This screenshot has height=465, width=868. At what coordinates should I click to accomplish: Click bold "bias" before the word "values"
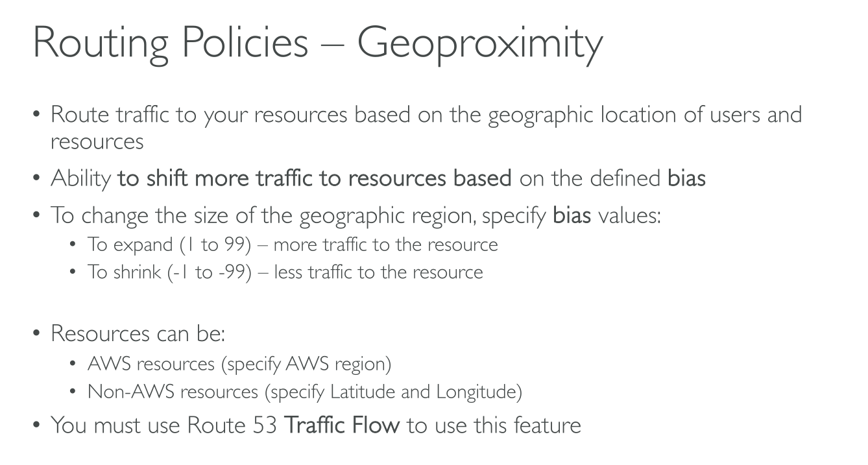(572, 215)
